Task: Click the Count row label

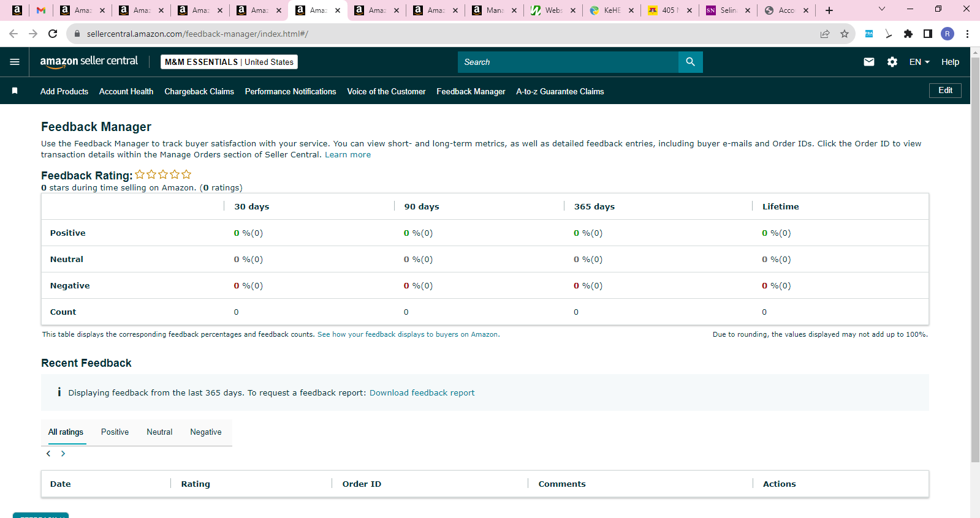Action: 63,312
